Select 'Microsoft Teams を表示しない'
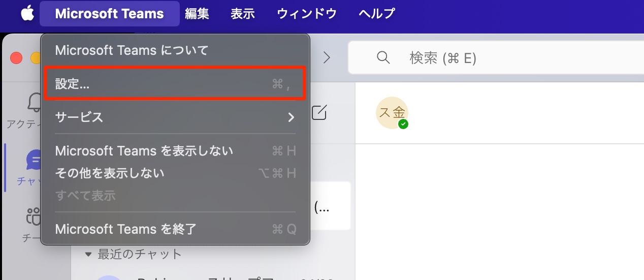The width and height of the screenshot is (644, 280). [x=175, y=151]
